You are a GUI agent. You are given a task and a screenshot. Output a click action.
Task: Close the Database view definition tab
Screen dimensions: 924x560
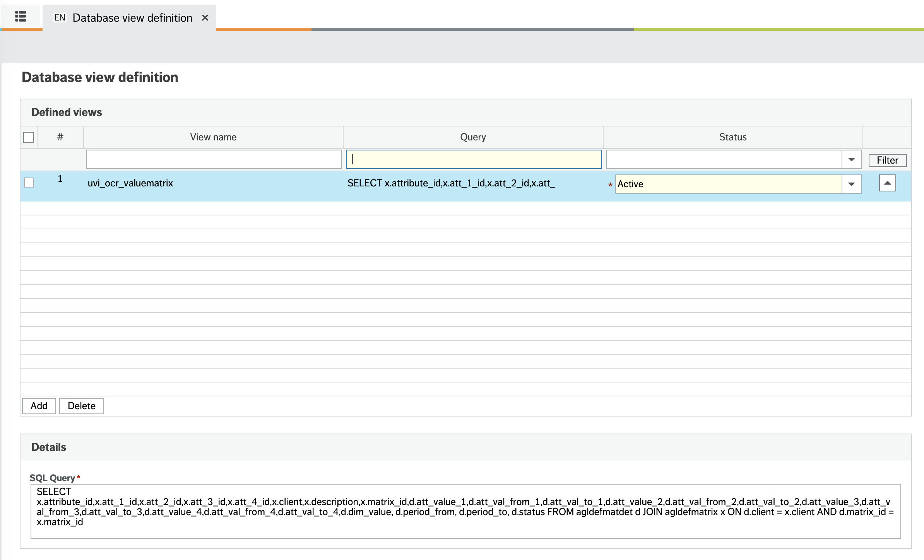(205, 17)
